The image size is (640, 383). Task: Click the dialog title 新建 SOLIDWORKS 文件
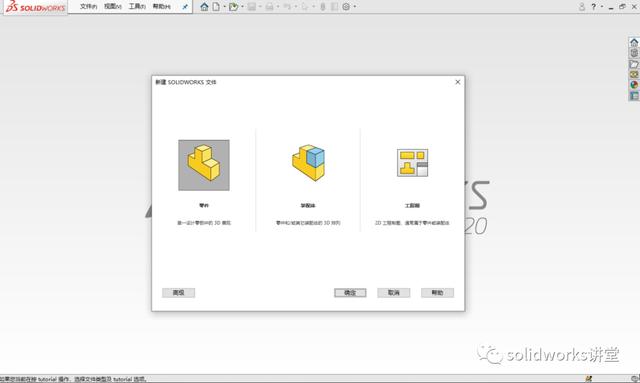click(186, 82)
